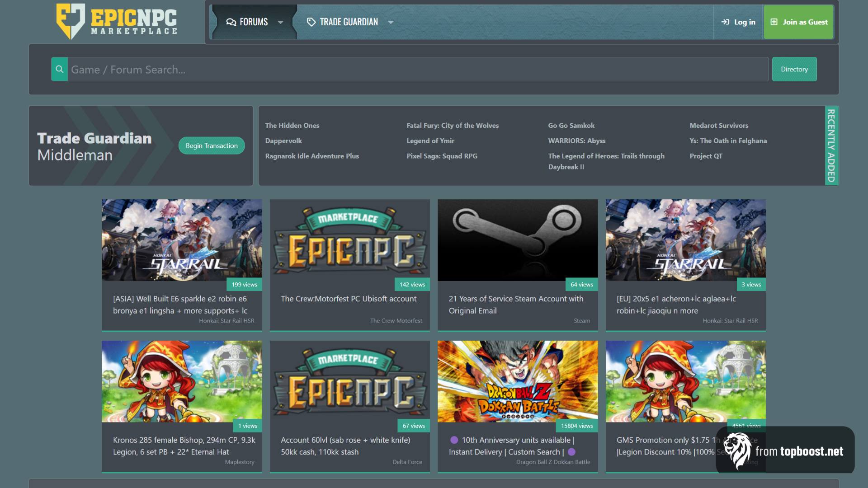
Task: Click the Join as Guest button
Action: [x=799, y=22]
